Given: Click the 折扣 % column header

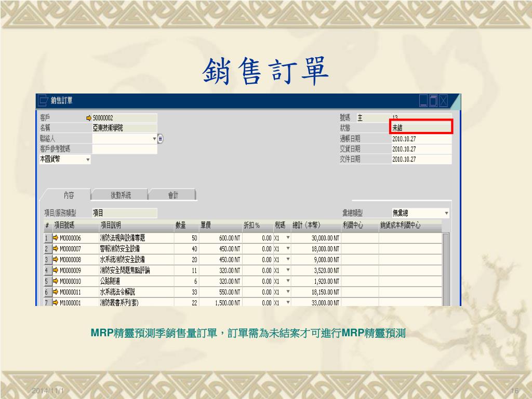Looking at the screenshot, I should (258, 225).
